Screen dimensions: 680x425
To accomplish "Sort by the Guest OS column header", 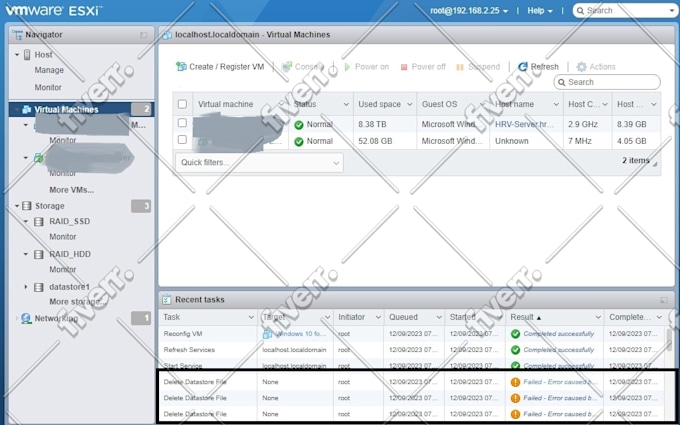I will pos(439,104).
